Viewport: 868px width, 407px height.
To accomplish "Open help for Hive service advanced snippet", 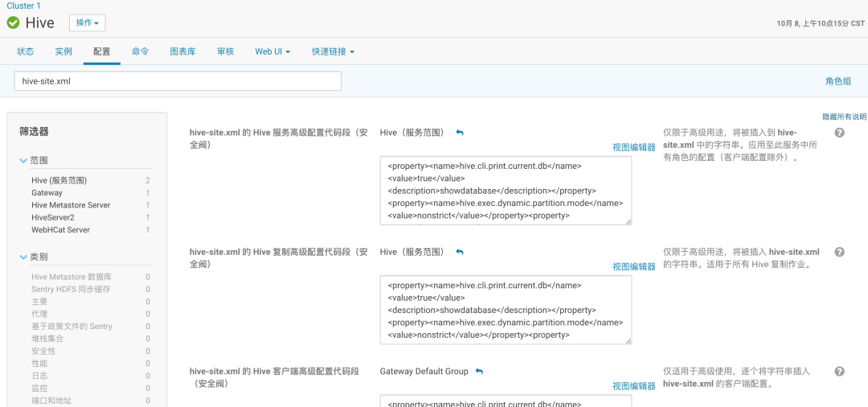I will tap(839, 133).
